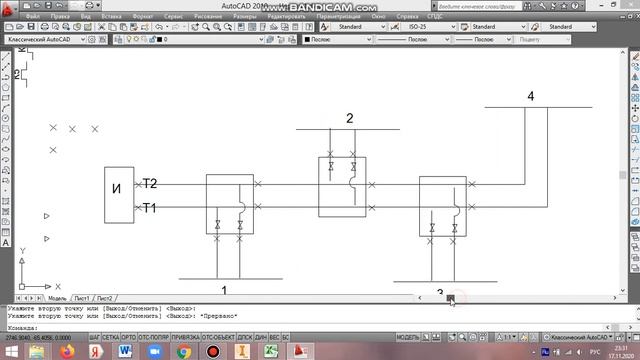
Task: Open the multileader style Standard dropdown
Action: coord(569,27)
